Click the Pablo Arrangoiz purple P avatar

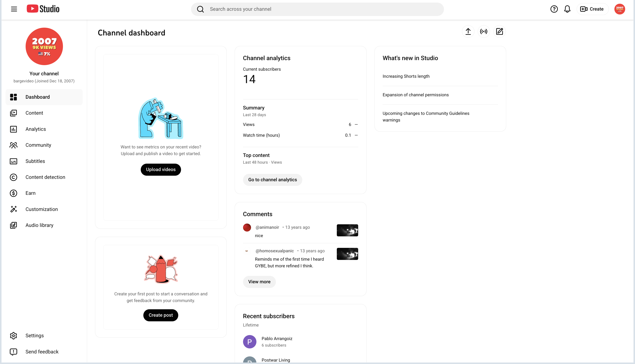pos(249,342)
